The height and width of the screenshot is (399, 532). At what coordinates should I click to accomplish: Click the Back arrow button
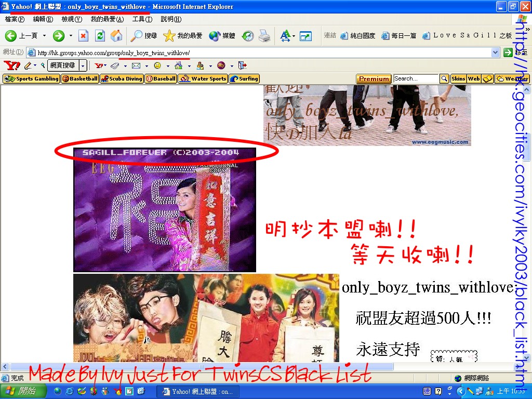tap(11, 36)
